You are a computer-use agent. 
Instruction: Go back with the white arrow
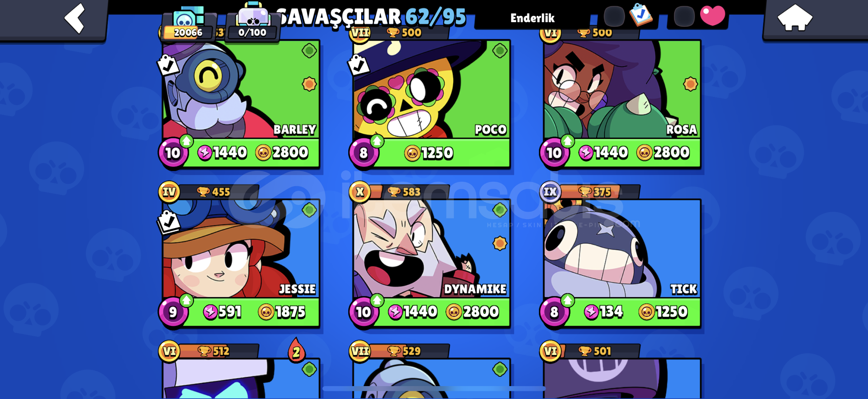pyautogui.click(x=75, y=18)
